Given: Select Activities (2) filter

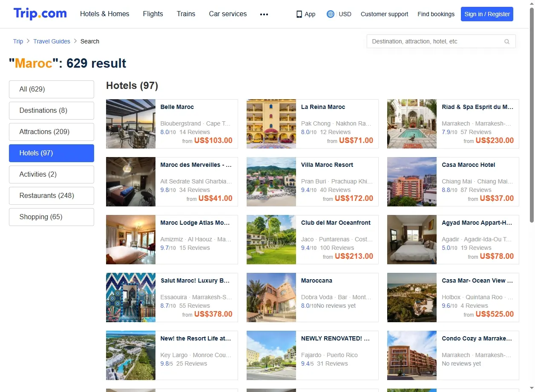Looking at the screenshot, I should pos(52,175).
